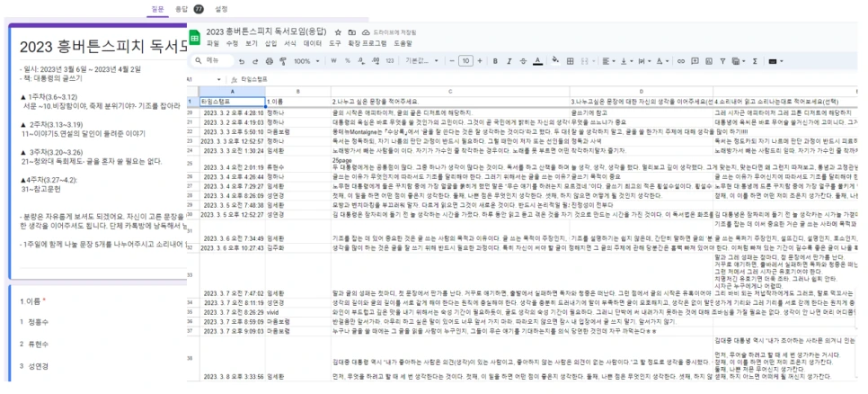The width and height of the screenshot is (868, 394).
Task: Star the spreadsheet document
Action: [x=338, y=32]
